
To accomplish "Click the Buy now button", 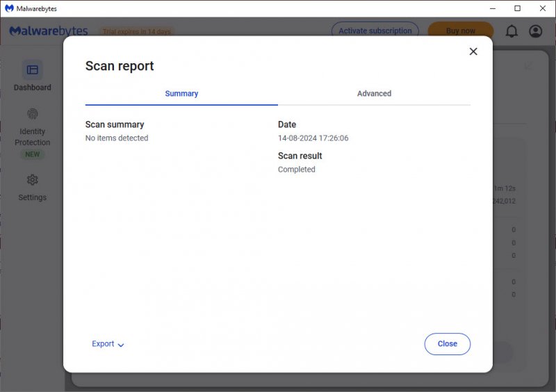I will (460, 31).
